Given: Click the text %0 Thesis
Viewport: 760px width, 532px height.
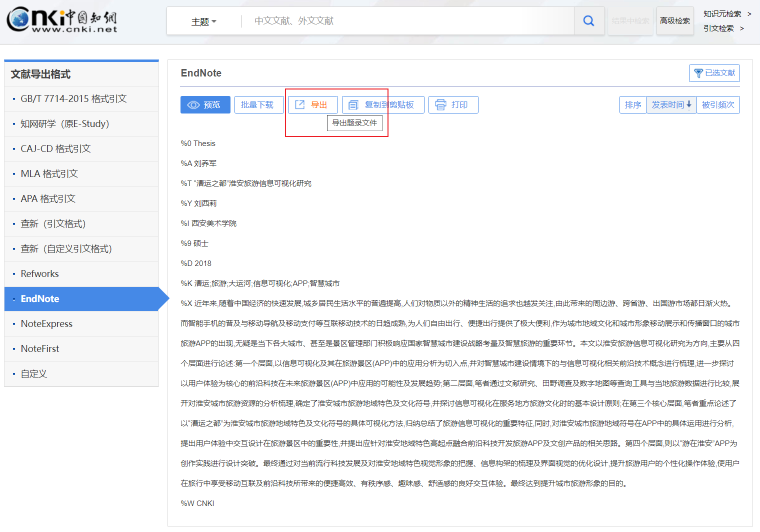Looking at the screenshot, I should 198,143.
